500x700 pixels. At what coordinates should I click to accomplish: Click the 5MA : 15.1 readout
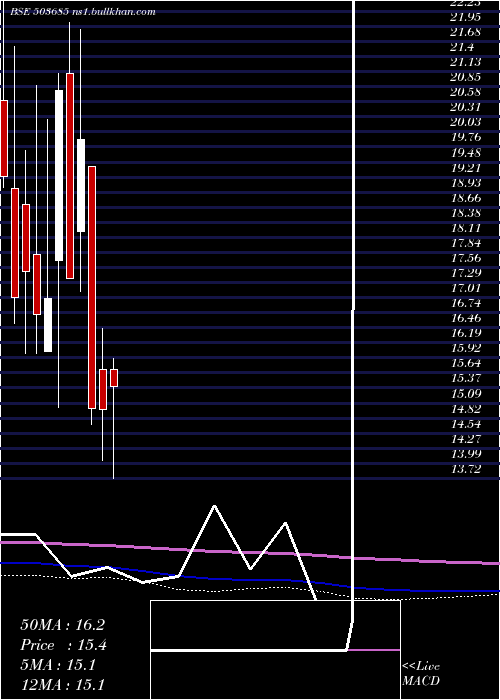(x=58, y=665)
